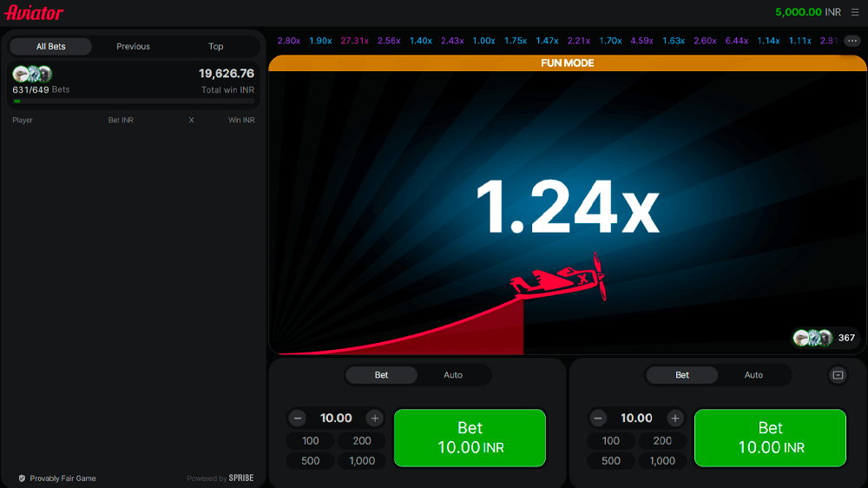Open the hamburger menu at top right
The width and height of the screenshot is (868, 488).
tap(855, 12)
